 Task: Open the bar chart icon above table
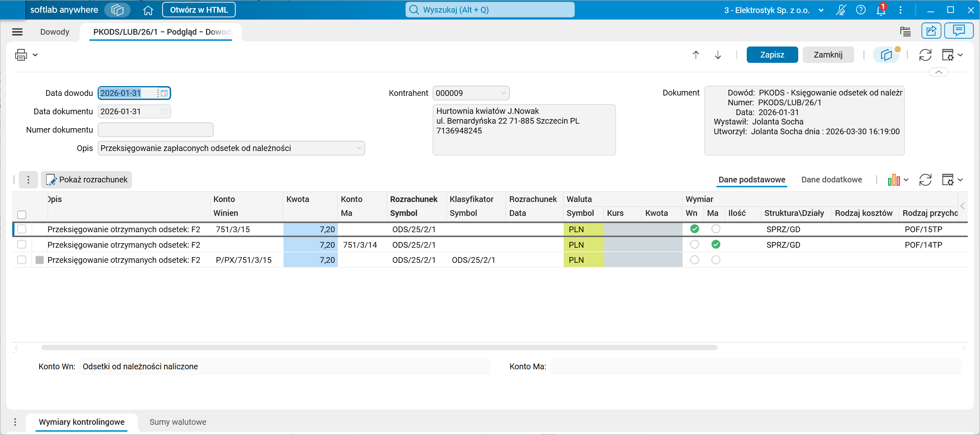[894, 180]
